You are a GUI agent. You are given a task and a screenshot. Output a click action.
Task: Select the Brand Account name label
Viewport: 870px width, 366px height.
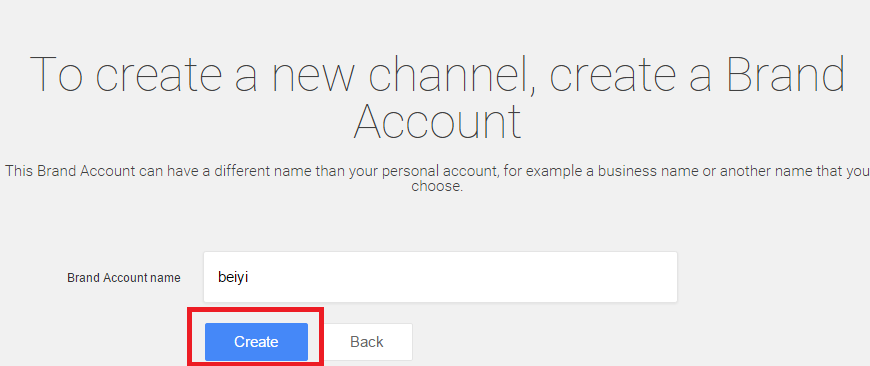tap(124, 278)
